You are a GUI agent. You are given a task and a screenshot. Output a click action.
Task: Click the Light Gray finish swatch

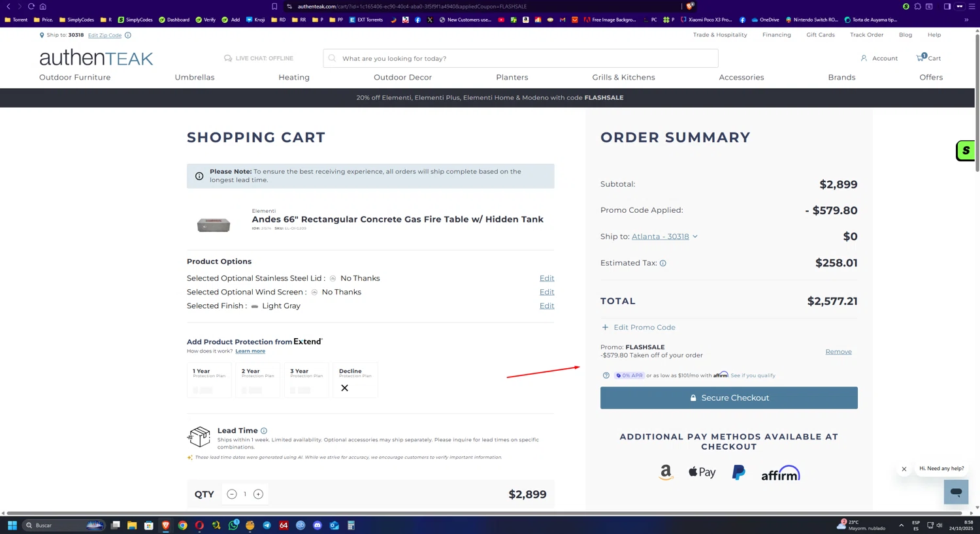tap(255, 306)
